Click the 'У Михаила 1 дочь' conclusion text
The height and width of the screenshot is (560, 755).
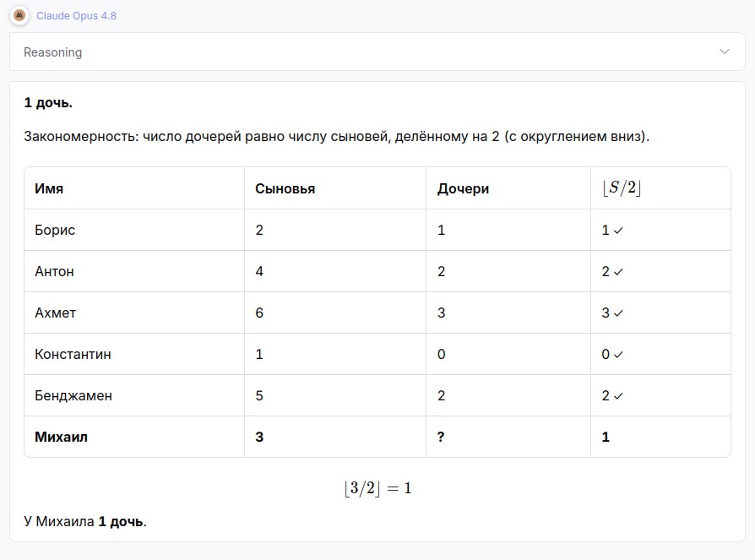point(85,521)
